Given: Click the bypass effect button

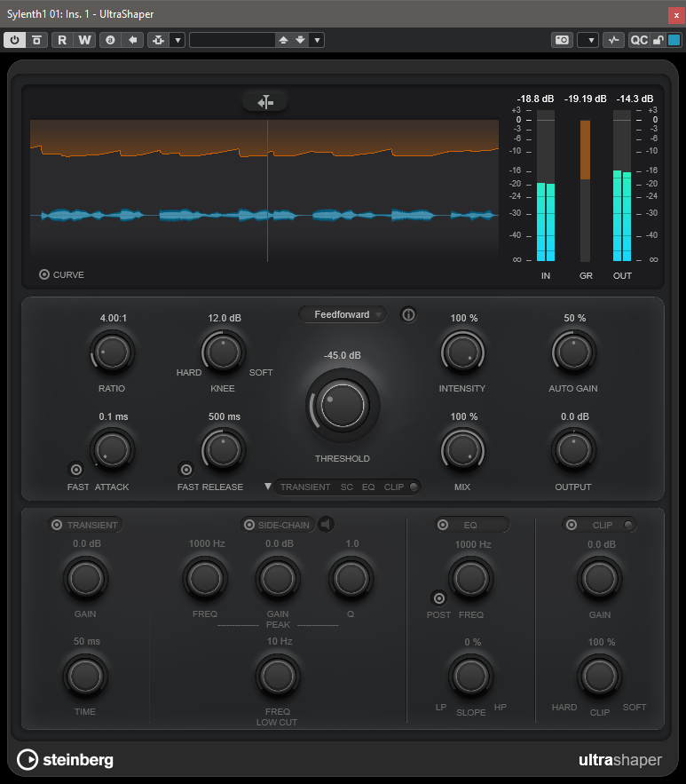Looking at the screenshot, I should tap(36, 40).
